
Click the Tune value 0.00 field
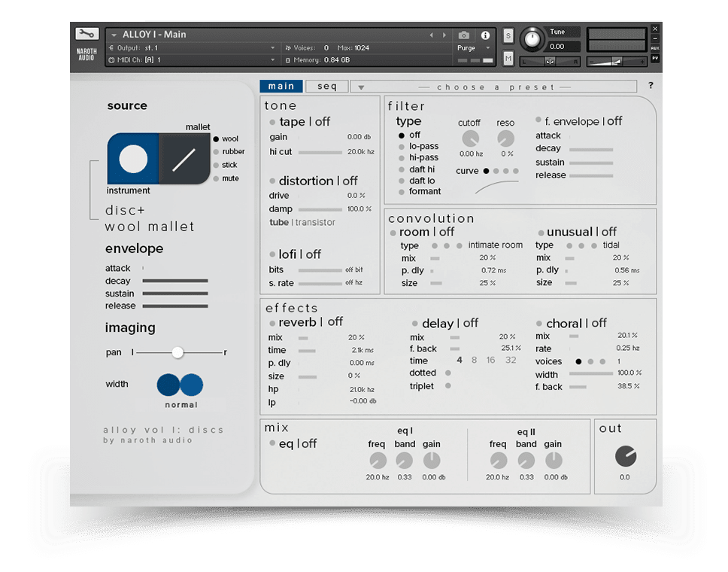pos(563,47)
